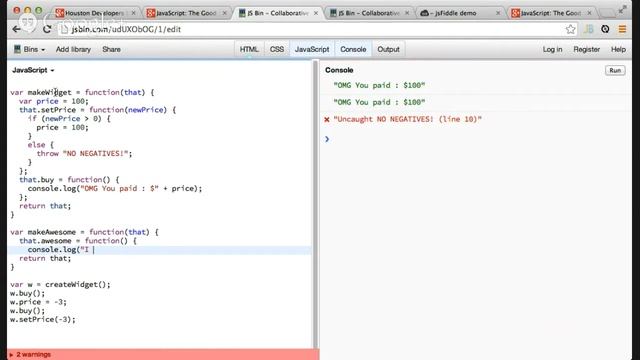Open the JS Bin extension icon in toolbar
Viewport: 640px width, 360px height.
(588, 29)
